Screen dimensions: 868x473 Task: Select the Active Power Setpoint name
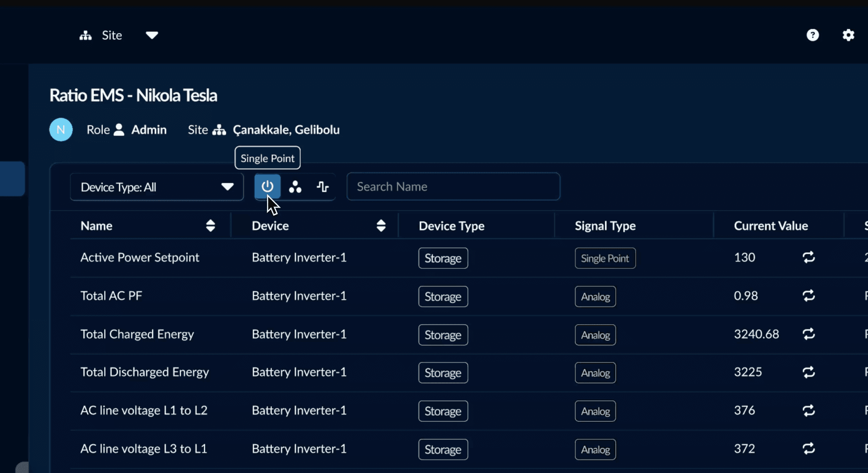140,257
